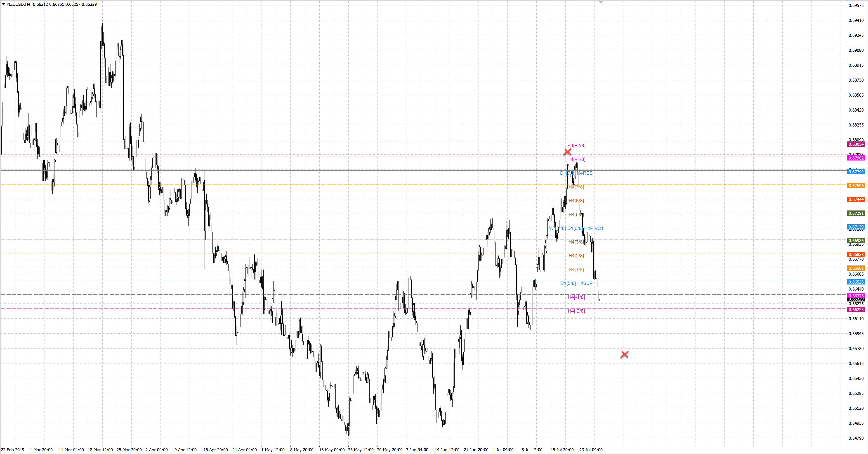Click the 1 May 12:00 time label
Viewport: 868px width, 454px height.
click(273, 450)
